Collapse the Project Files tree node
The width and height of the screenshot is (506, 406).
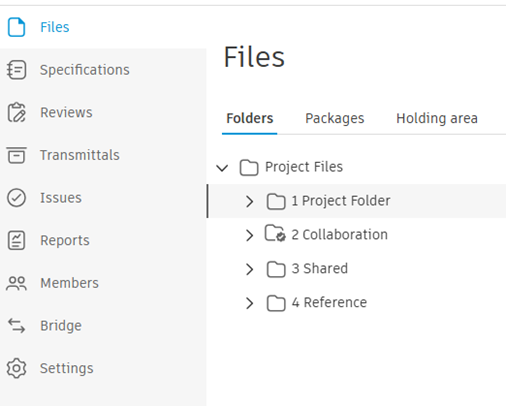222,168
